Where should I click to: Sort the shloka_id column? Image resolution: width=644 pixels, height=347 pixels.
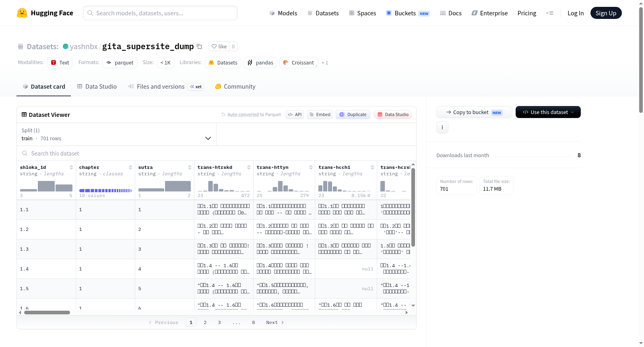tap(71, 167)
